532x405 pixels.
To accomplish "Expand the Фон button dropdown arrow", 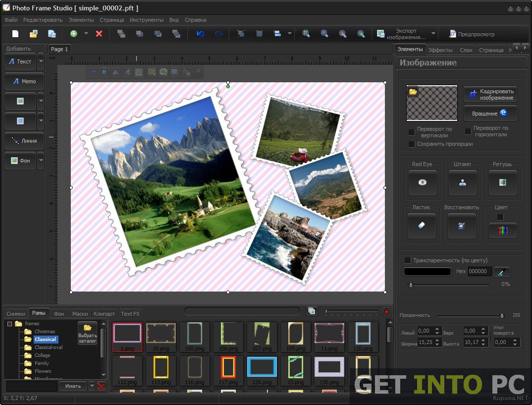I will (41, 160).
